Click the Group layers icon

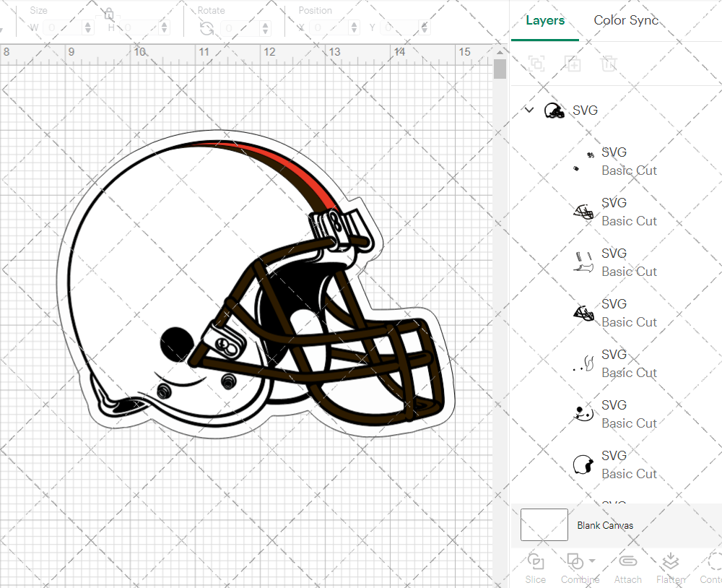point(536,63)
